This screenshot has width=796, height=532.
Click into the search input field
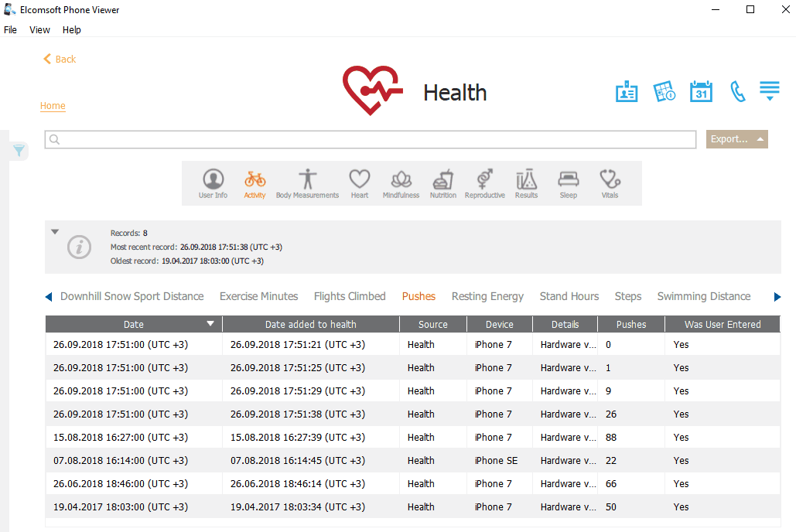coord(371,139)
